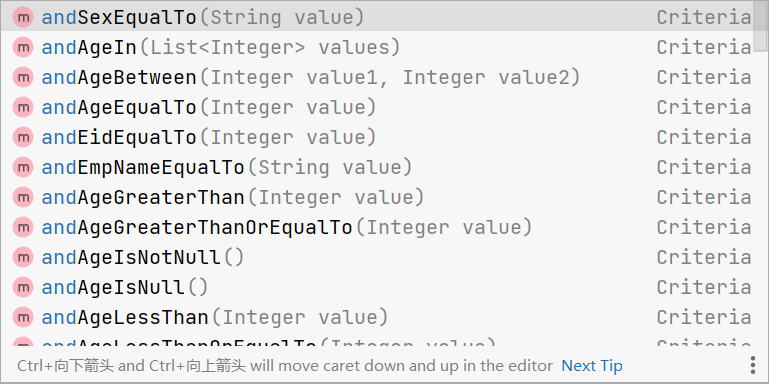Open the three-dot options menu in the tip bar
Image resolution: width=769 pixels, height=384 pixels.
[753, 365]
